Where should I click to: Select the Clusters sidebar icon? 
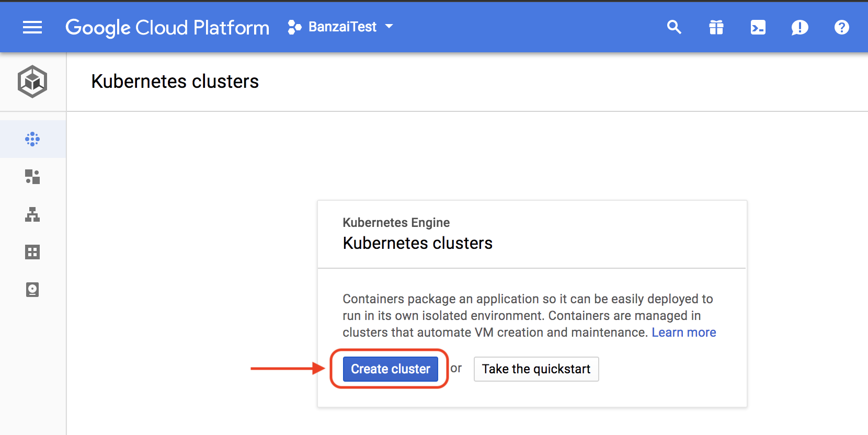pyautogui.click(x=32, y=139)
